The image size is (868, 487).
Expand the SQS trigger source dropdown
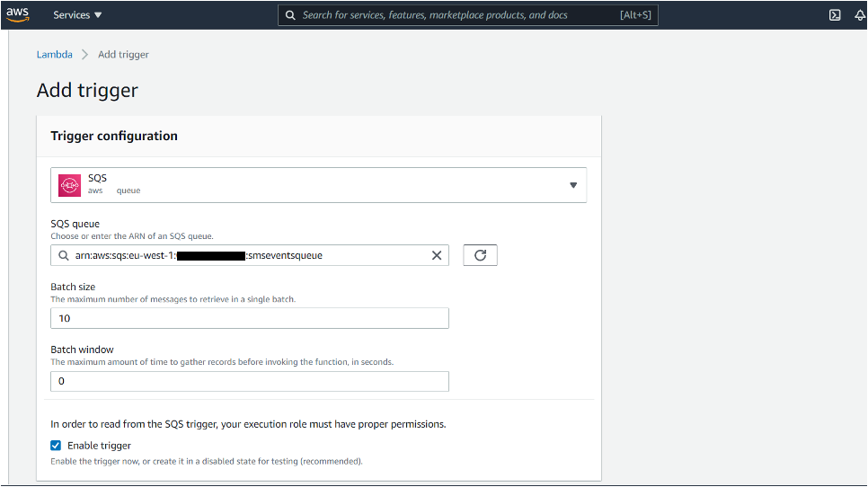(x=318, y=185)
